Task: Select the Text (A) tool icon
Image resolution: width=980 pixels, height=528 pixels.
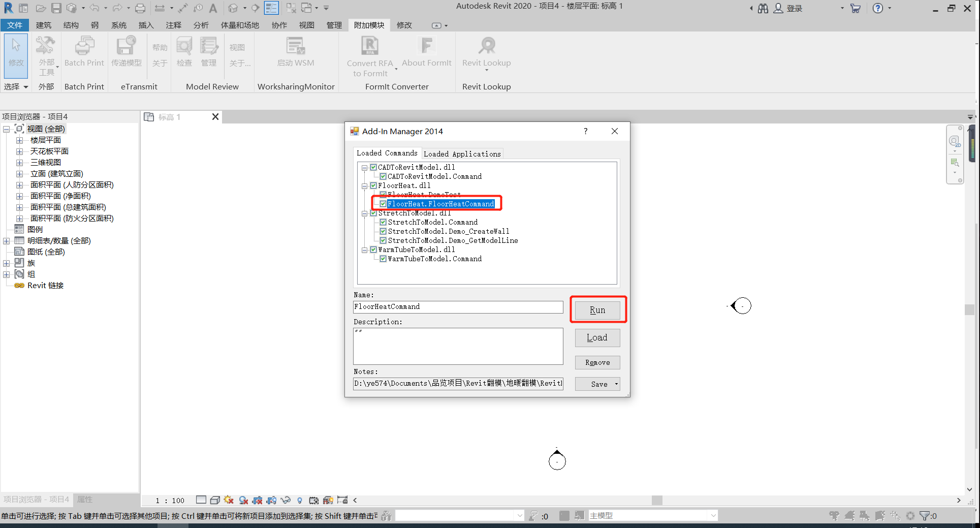Action: pos(213,8)
